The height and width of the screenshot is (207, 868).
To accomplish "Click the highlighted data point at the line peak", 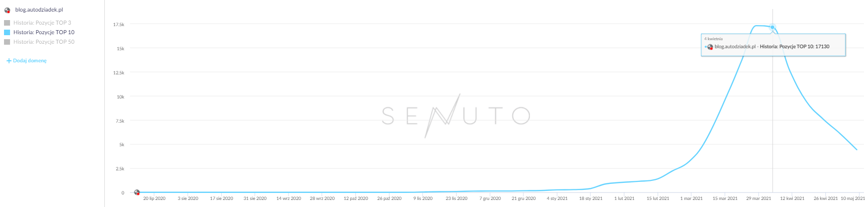I will click(773, 27).
